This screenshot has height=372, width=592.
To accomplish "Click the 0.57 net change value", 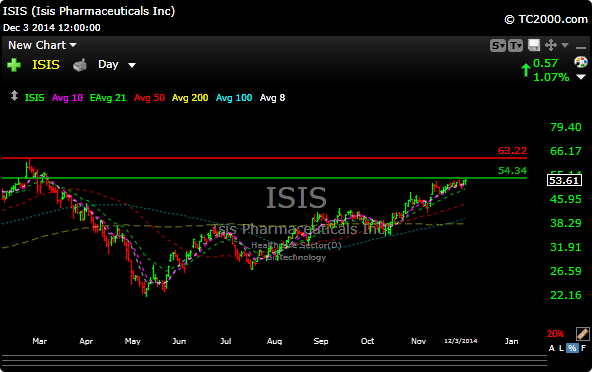I will pyautogui.click(x=545, y=63).
